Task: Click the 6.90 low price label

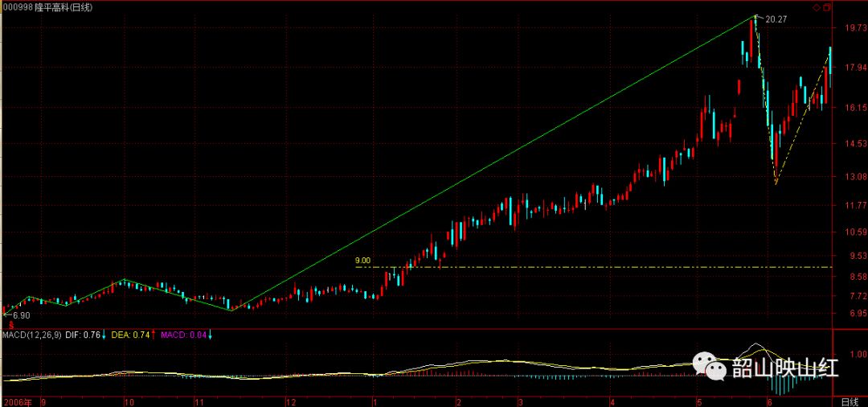Action: (x=21, y=315)
